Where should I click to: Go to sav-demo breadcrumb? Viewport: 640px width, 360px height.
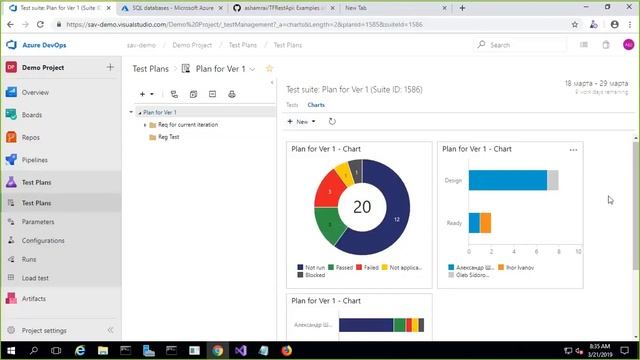pos(141,45)
